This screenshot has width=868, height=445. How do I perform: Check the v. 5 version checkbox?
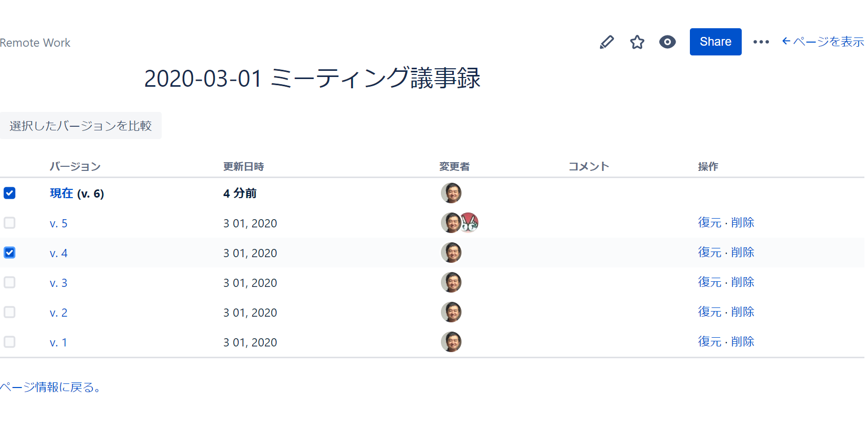(10, 223)
